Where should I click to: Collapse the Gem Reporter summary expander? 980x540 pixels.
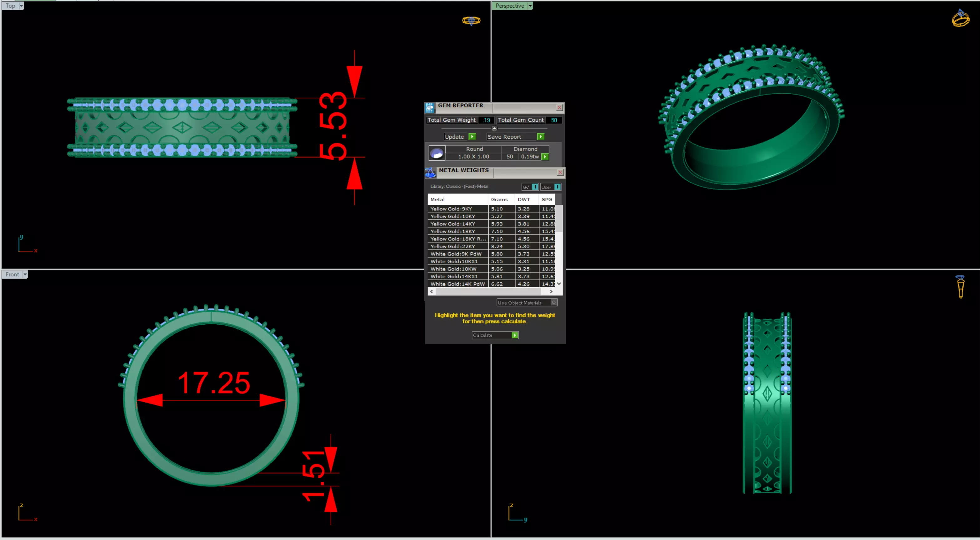click(x=494, y=128)
